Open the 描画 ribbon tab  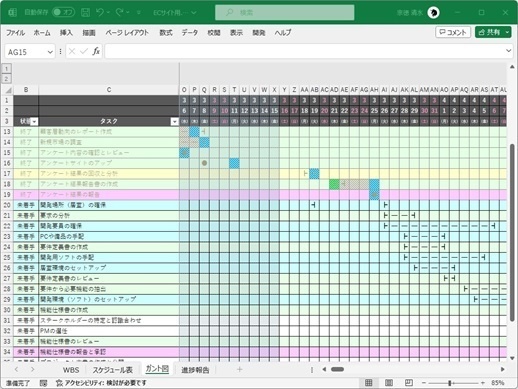click(89, 33)
